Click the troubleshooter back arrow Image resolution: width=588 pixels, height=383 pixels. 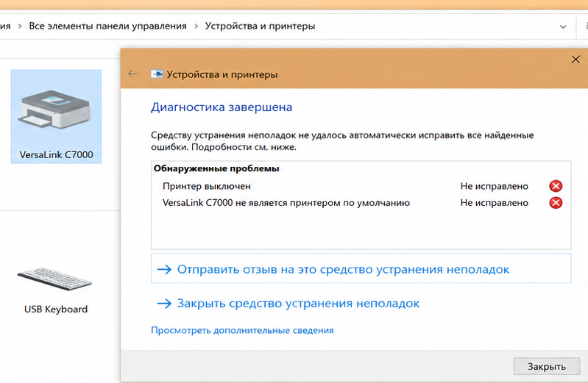point(132,74)
